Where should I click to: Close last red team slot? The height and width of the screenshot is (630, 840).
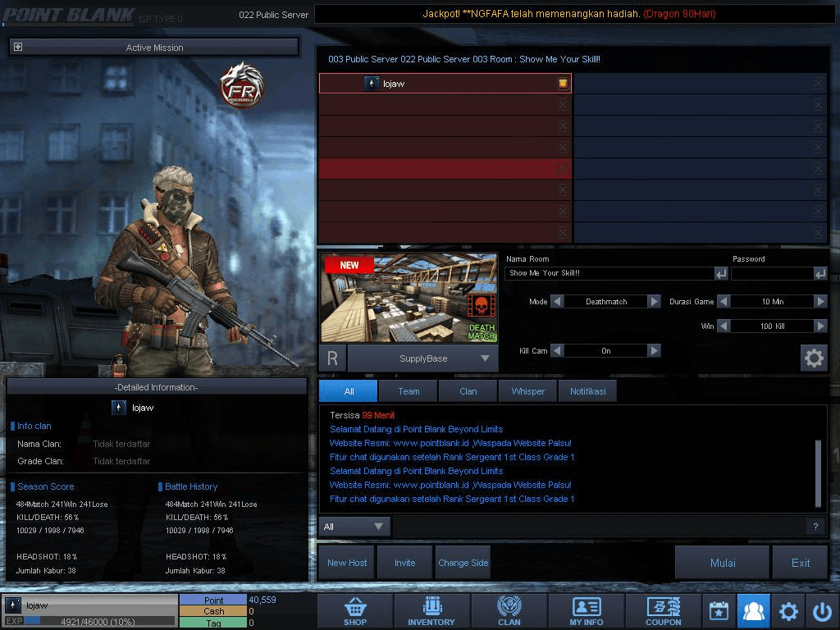tap(563, 232)
